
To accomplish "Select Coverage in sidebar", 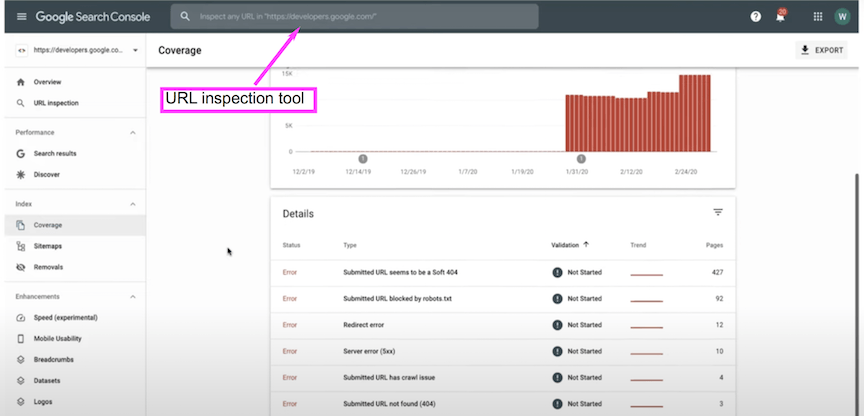I will [73, 225].
